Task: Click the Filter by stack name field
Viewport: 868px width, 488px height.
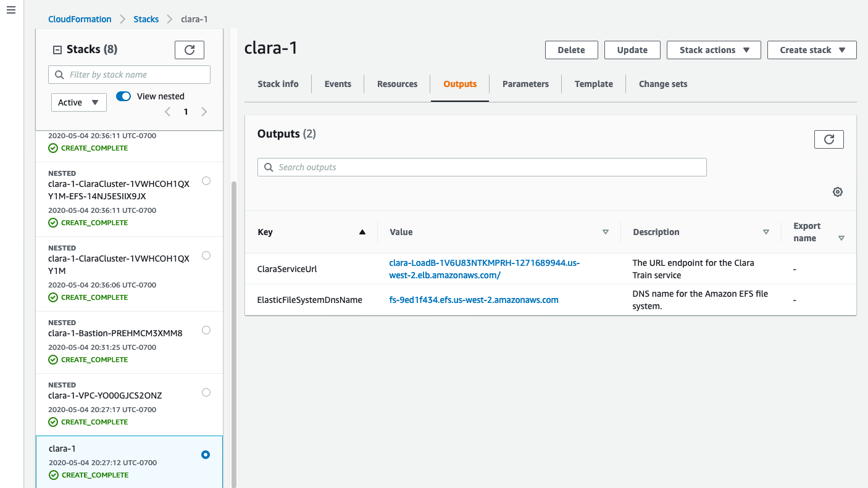Action: (130, 75)
